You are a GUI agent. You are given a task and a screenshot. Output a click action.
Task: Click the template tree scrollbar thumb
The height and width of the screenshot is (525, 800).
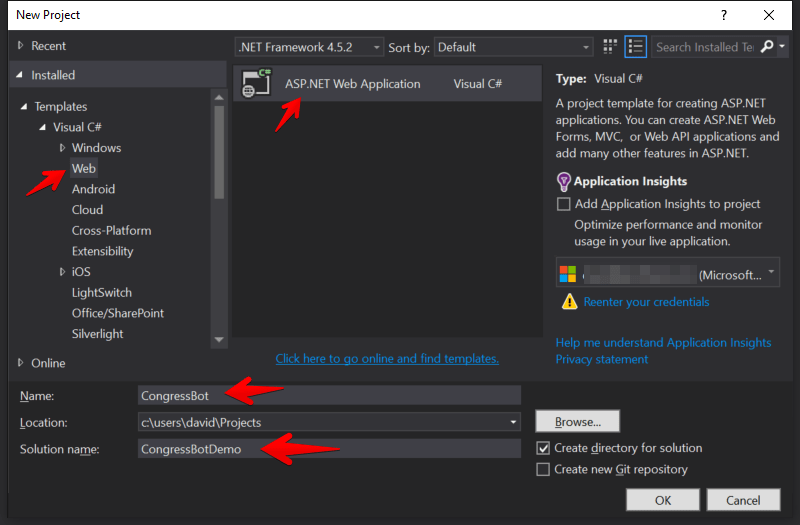tap(219, 152)
